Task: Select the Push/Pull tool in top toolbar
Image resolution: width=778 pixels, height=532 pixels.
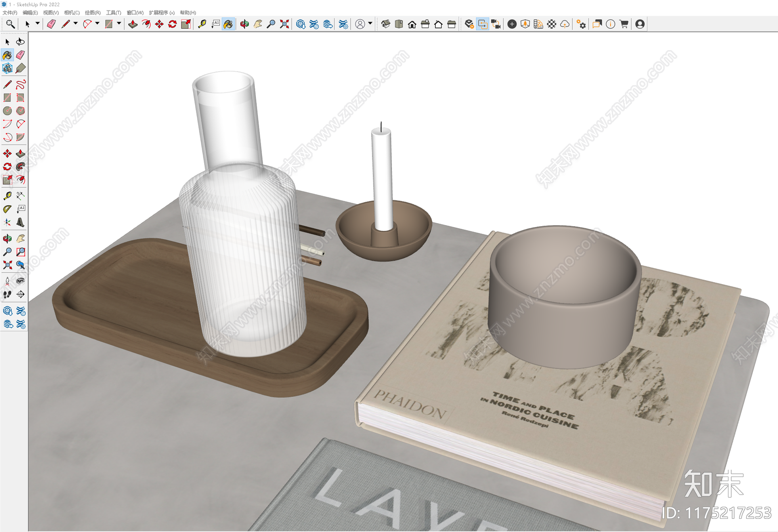Action: (x=133, y=24)
